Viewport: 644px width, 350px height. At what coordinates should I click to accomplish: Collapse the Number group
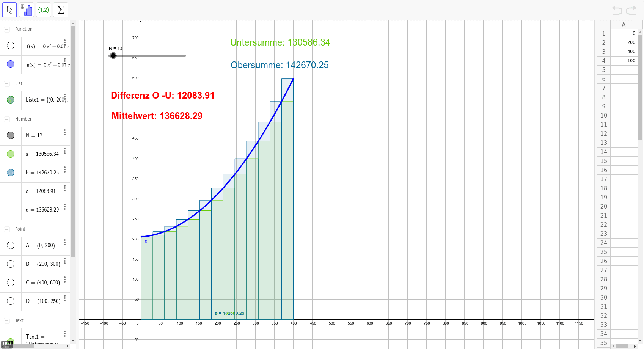[x=7, y=119]
